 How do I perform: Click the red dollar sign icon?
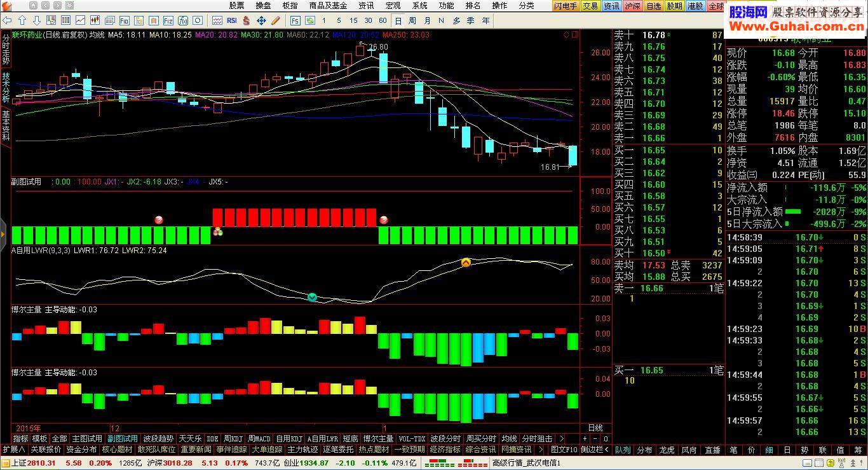(247, 21)
